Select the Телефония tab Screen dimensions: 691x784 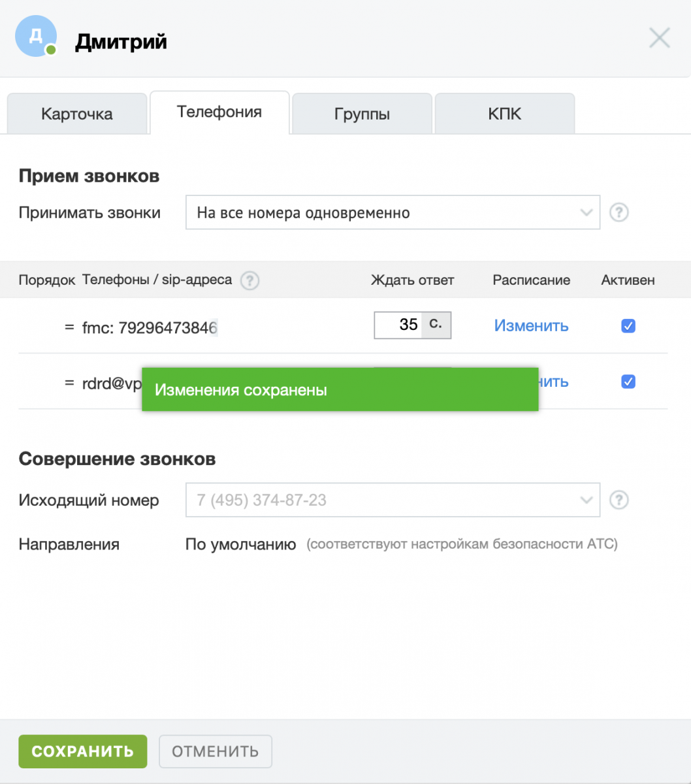pos(219,112)
